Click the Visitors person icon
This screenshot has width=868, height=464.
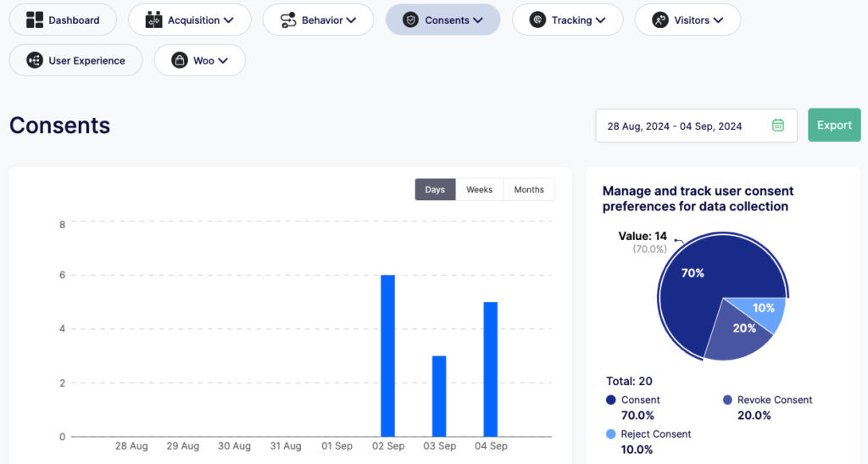tap(659, 20)
